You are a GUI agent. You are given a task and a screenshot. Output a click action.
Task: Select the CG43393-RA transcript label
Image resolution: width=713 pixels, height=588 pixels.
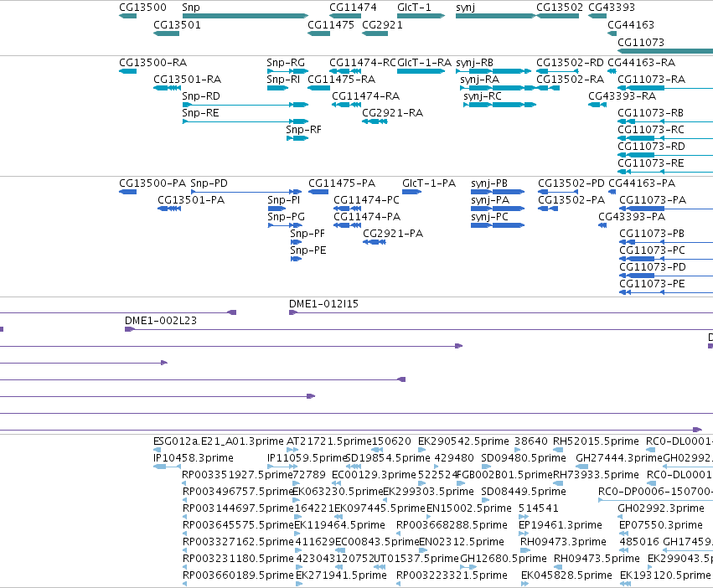622,96
